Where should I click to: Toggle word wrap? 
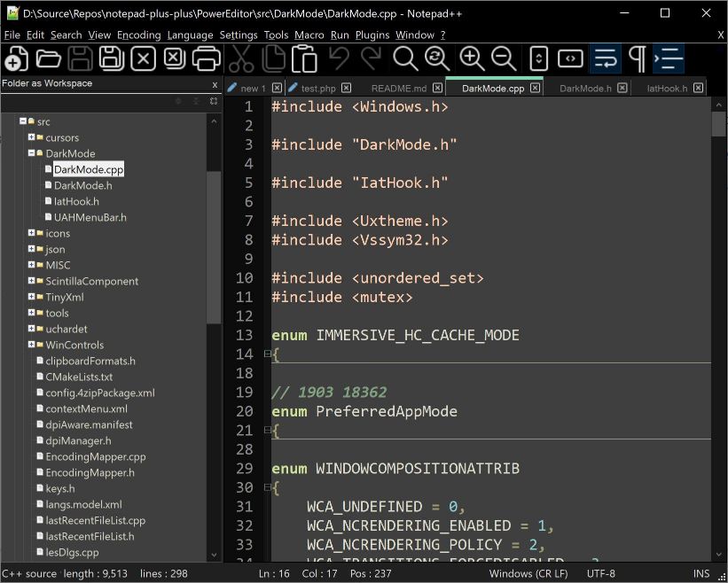tap(604, 58)
